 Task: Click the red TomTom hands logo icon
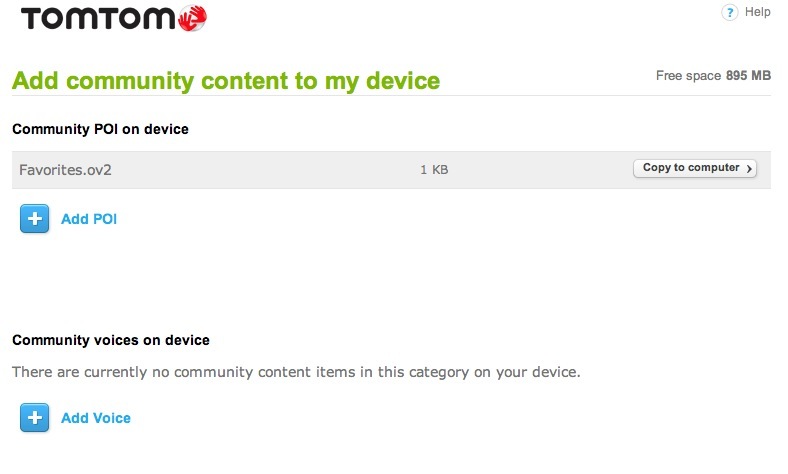pos(192,18)
